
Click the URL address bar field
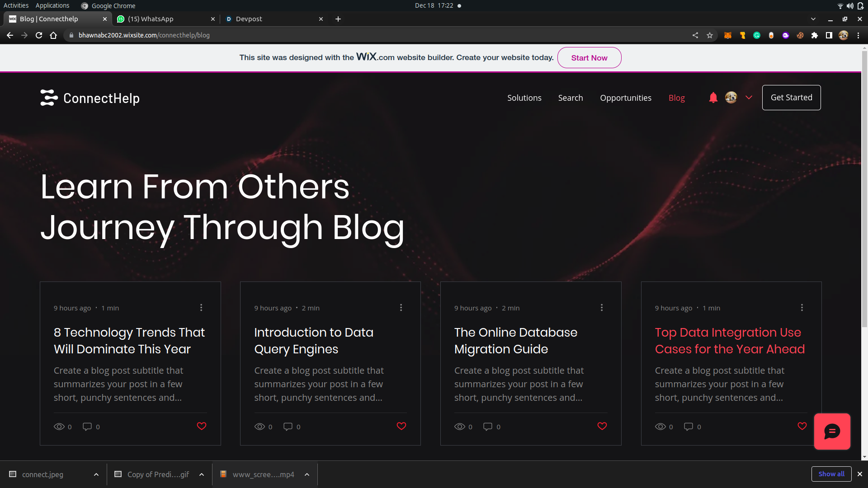point(362,35)
